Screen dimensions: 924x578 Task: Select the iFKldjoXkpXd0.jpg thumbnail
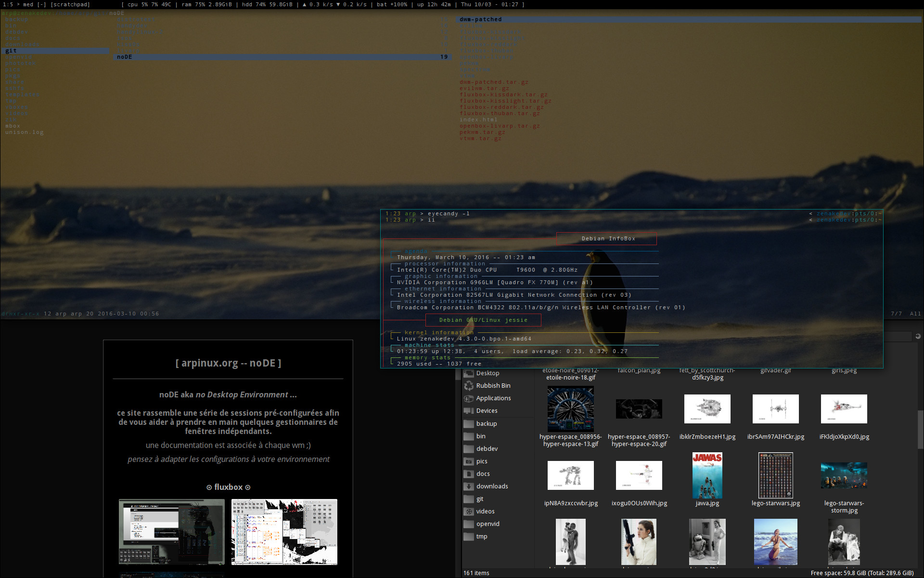844,409
